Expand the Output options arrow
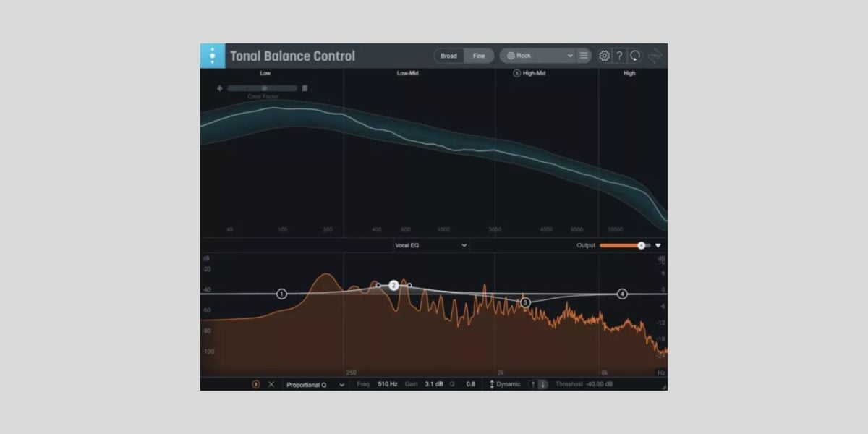This screenshot has height=434, width=868. click(x=658, y=245)
